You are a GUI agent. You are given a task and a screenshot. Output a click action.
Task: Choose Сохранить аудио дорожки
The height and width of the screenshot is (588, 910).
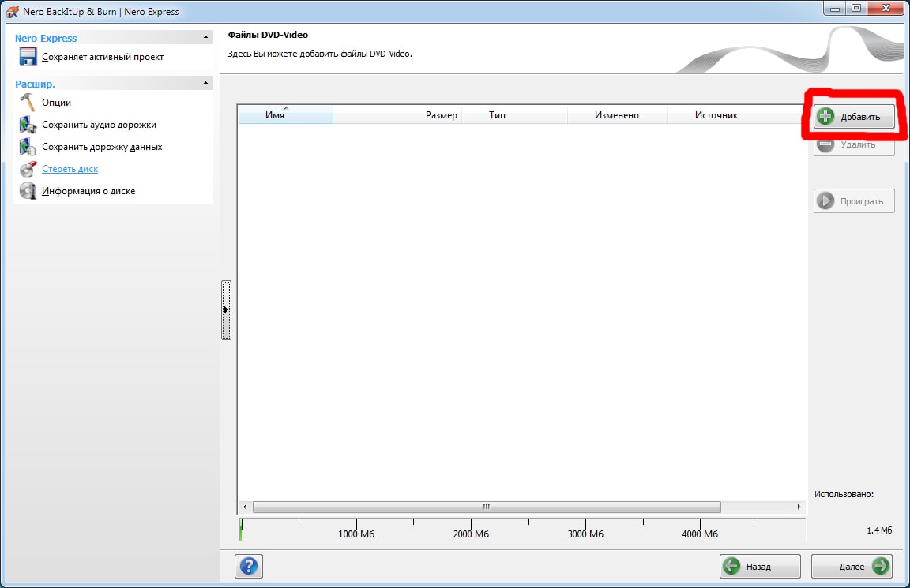click(99, 125)
